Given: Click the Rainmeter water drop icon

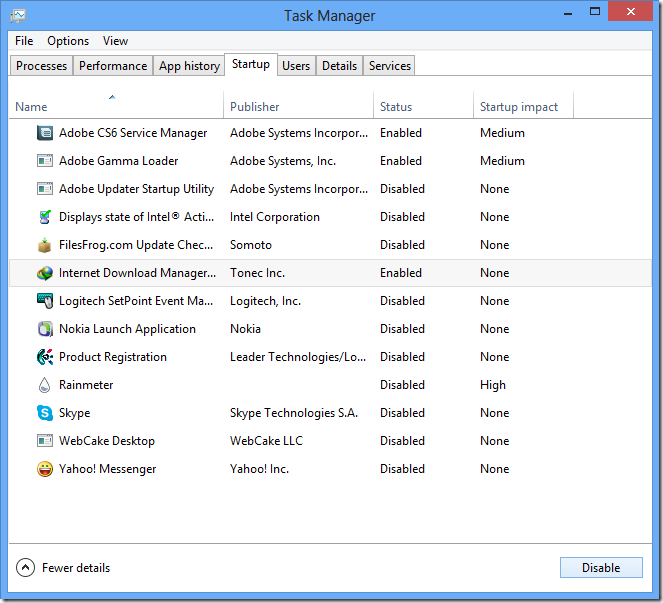Looking at the screenshot, I should tap(45, 385).
